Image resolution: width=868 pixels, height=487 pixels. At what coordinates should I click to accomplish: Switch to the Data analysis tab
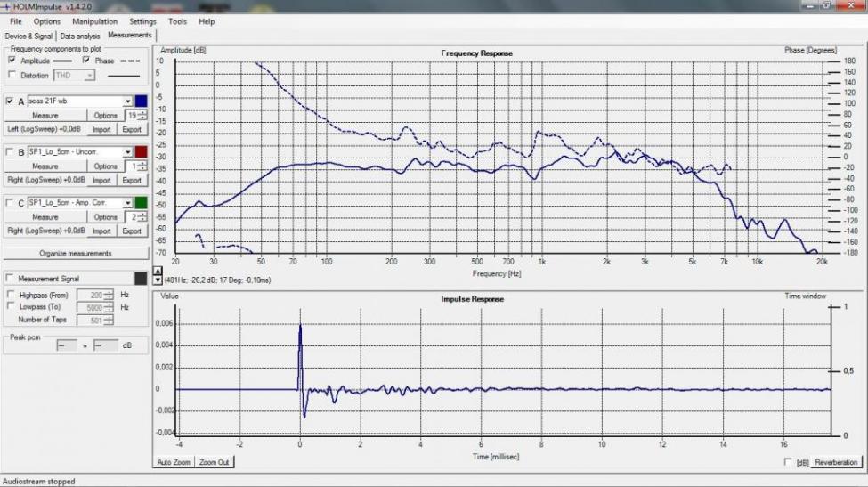(80, 36)
